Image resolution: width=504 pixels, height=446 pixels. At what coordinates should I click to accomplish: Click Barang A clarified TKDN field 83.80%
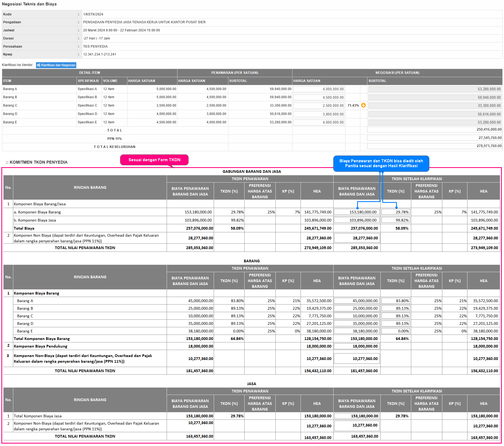(x=396, y=301)
